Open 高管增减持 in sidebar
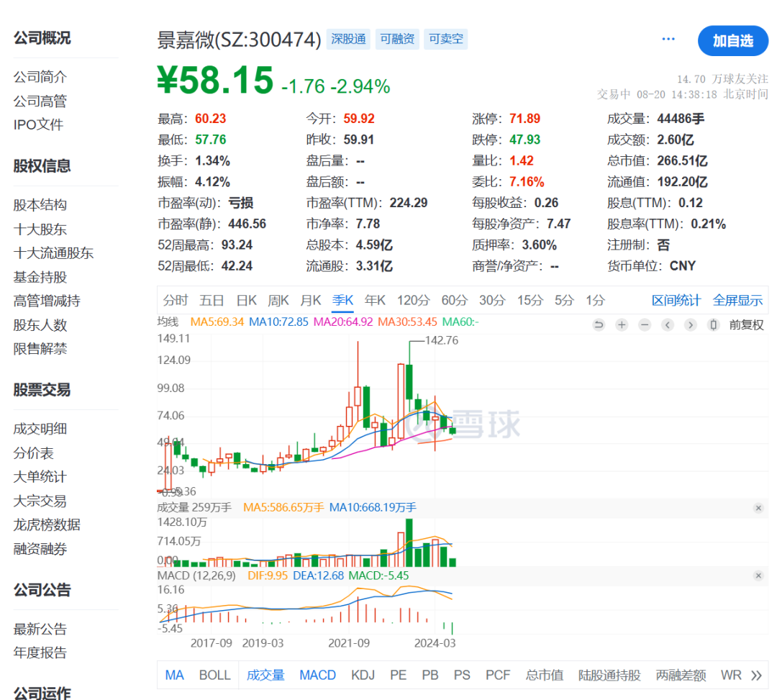The image size is (777, 700). click(x=47, y=301)
